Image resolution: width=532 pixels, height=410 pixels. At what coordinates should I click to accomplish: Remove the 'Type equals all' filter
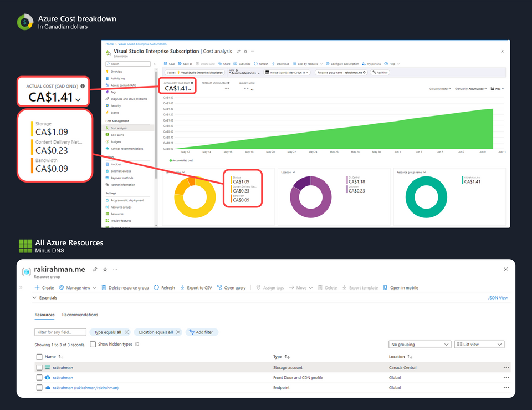click(x=127, y=332)
